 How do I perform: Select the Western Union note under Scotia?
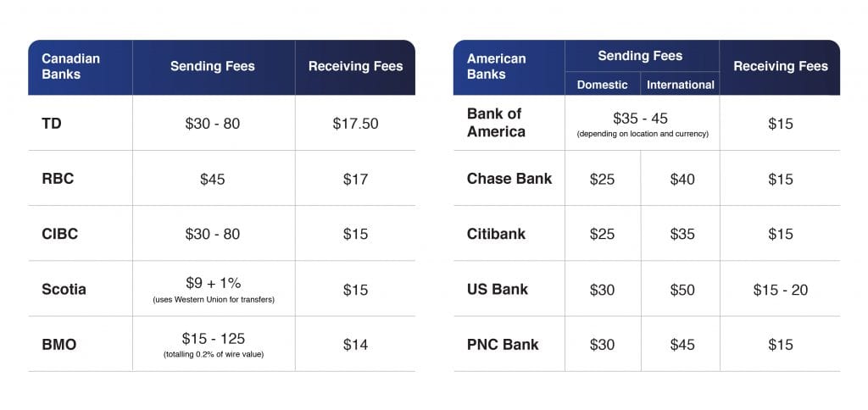tap(214, 300)
